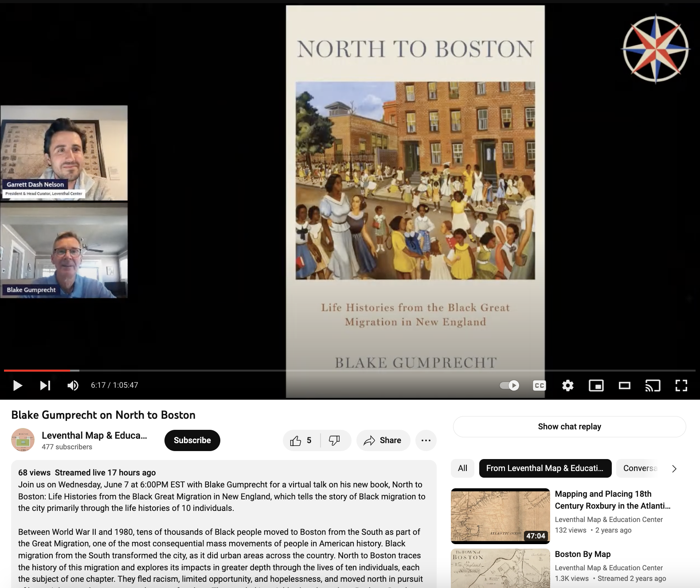This screenshot has height=588, width=700.
Task: Open Mapping and Placing 18th Century thumbnail
Action: [x=501, y=516]
